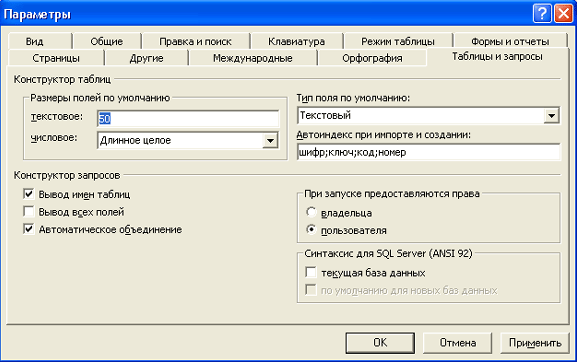Click the При запуске предоставляются права label
The image size is (577, 362).
(x=392, y=194)
